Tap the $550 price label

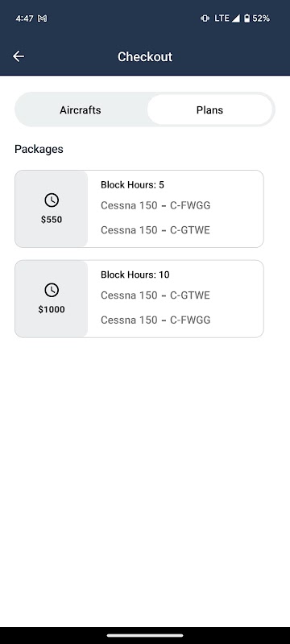(52, 220)
